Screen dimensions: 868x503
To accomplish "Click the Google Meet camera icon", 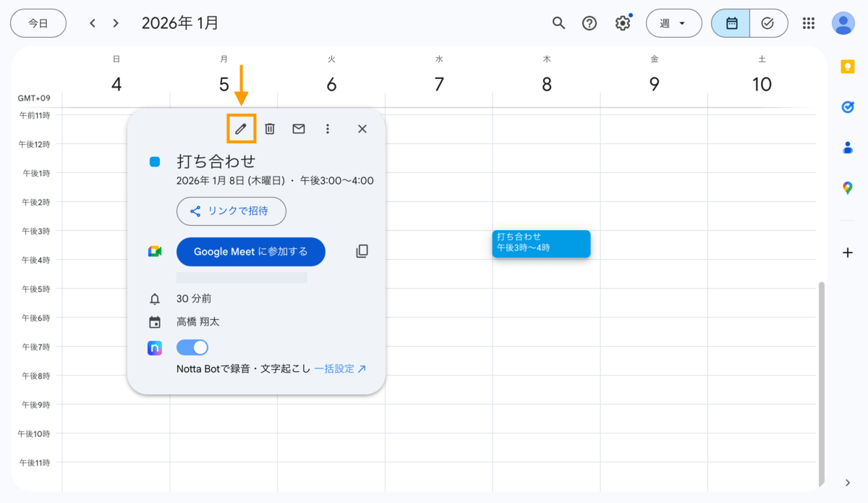I will (155, 251).
